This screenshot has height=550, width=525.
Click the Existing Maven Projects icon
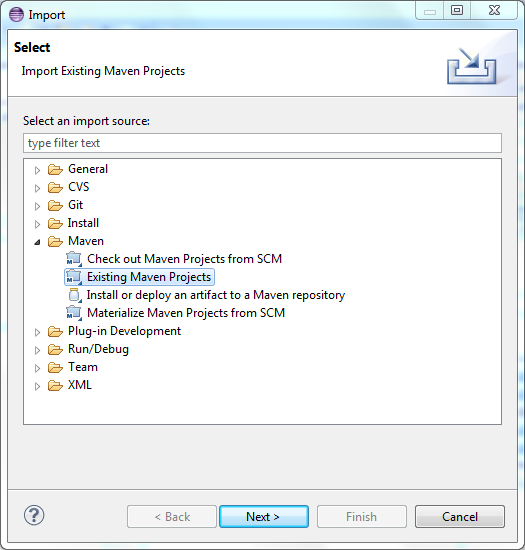74,277
